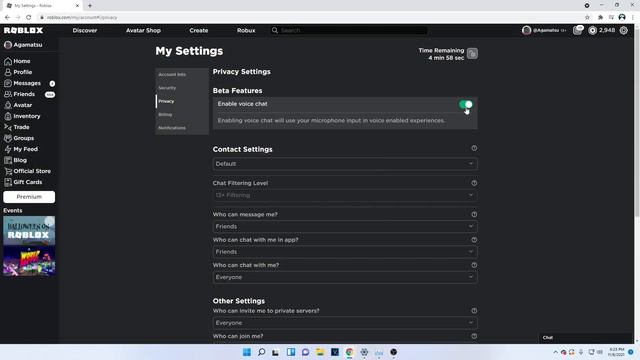Open the second colorful event thumbnail
Screen dimensions: 640x360
tap(29, 261)
